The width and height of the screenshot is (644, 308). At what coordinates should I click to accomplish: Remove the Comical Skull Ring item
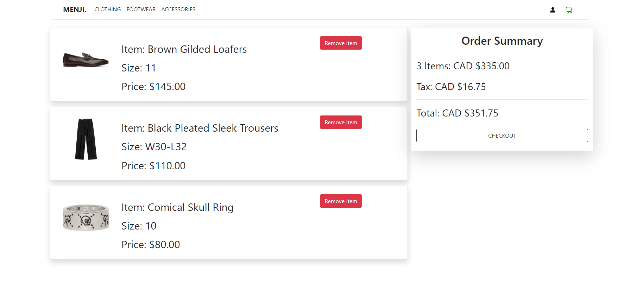340,201
